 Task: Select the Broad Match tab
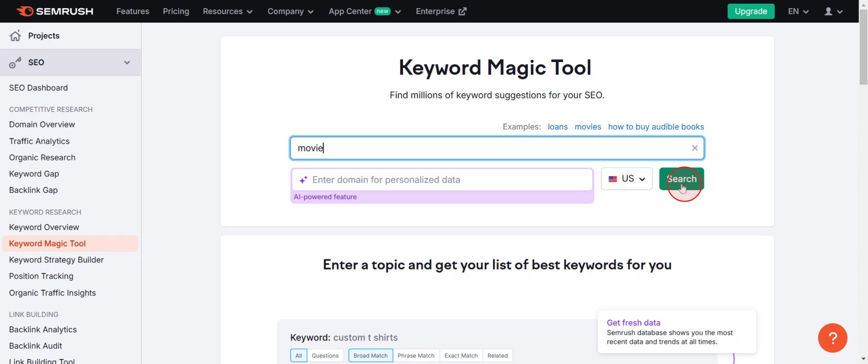coord(370,356)
